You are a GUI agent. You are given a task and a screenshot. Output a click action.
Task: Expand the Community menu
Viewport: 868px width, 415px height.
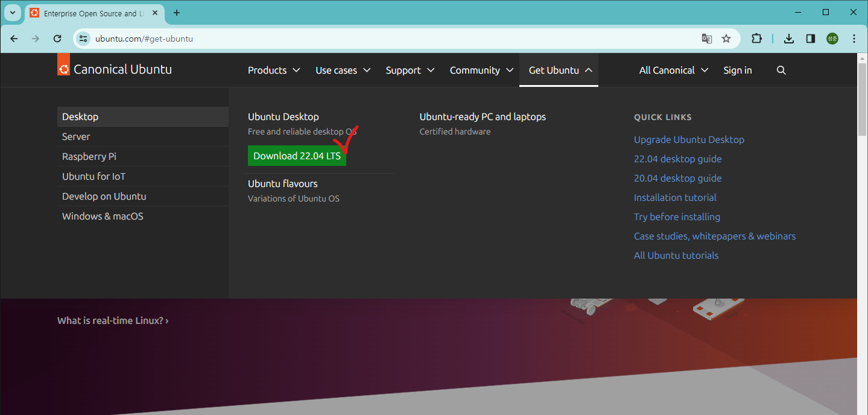[481, 71]
